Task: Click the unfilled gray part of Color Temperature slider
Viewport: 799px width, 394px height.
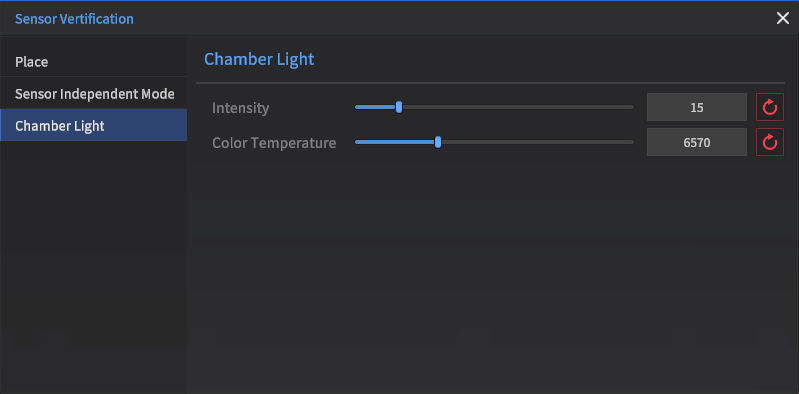Action: click(538, 142)
